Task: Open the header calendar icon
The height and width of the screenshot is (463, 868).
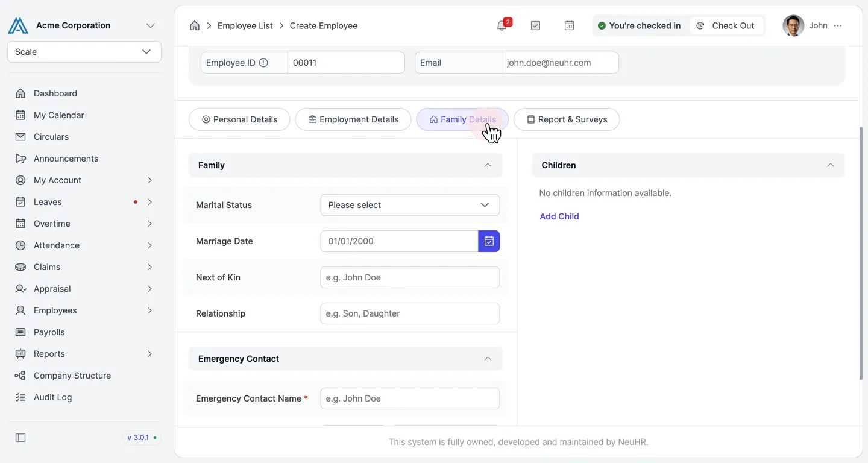Action: [569, 25]
